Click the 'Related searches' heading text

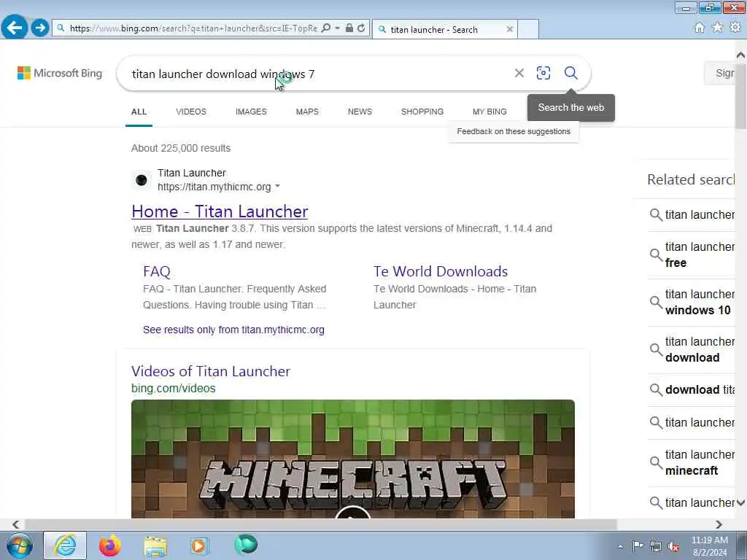[x=691, y=179]
